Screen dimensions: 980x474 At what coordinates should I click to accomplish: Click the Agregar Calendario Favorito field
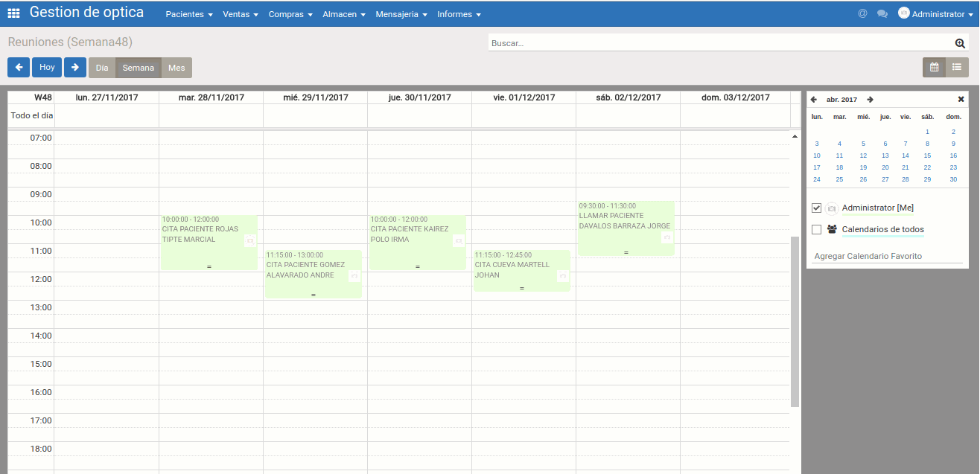click(x=887, y=256)
